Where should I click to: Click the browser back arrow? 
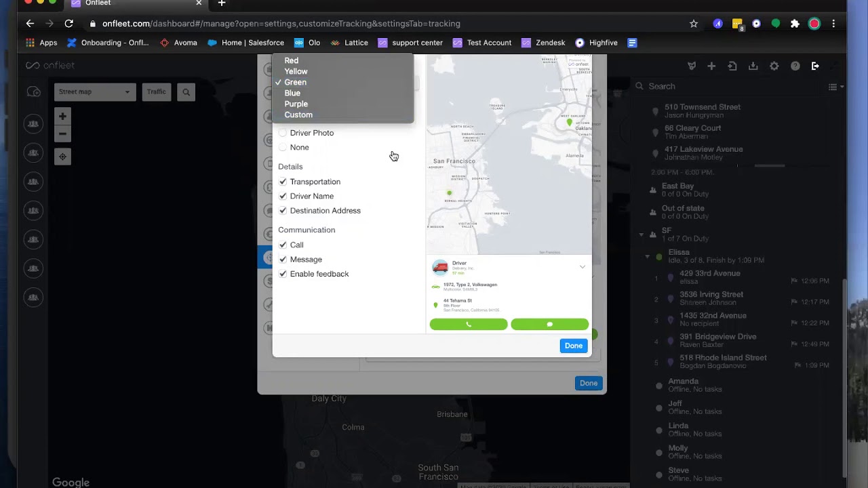(30, 23)
